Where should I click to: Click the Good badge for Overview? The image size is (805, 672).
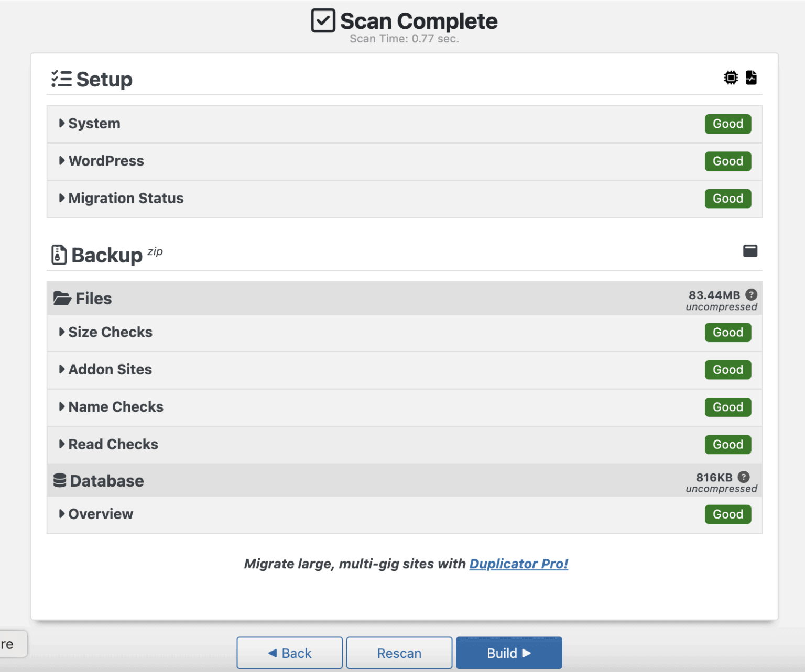[x=728, y=514]
